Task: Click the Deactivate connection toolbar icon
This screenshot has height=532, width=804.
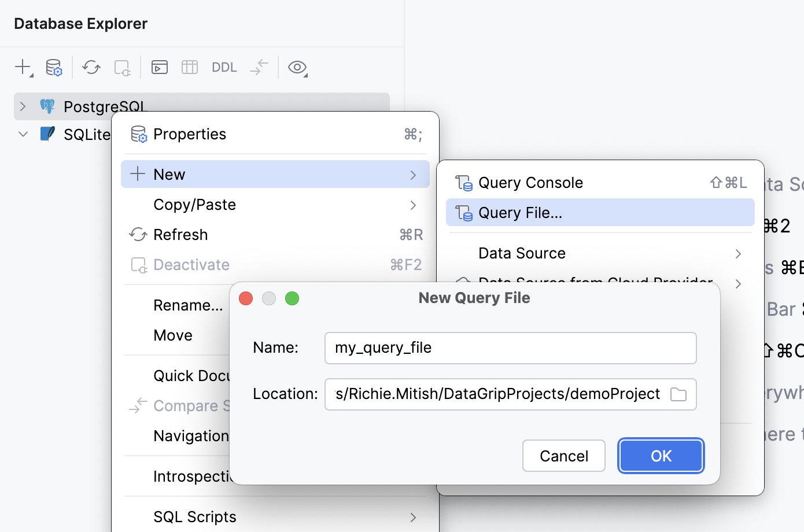Action: 121,67
